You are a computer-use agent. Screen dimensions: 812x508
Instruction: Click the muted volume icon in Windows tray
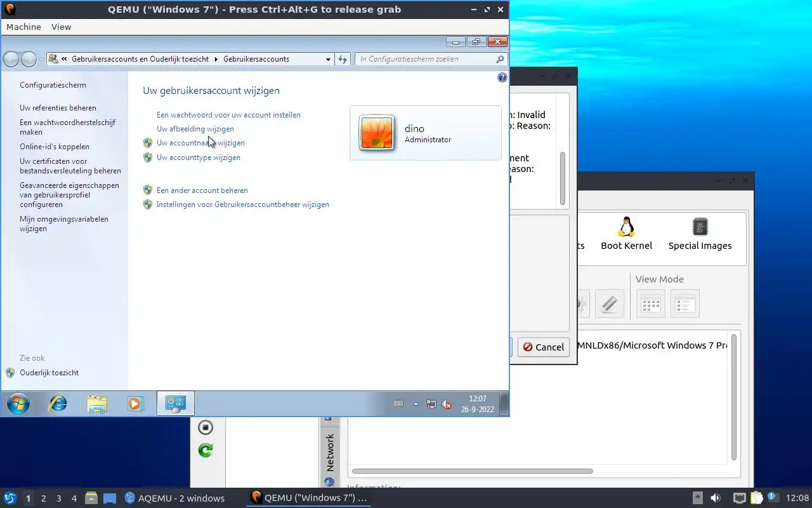coord(447,404)
